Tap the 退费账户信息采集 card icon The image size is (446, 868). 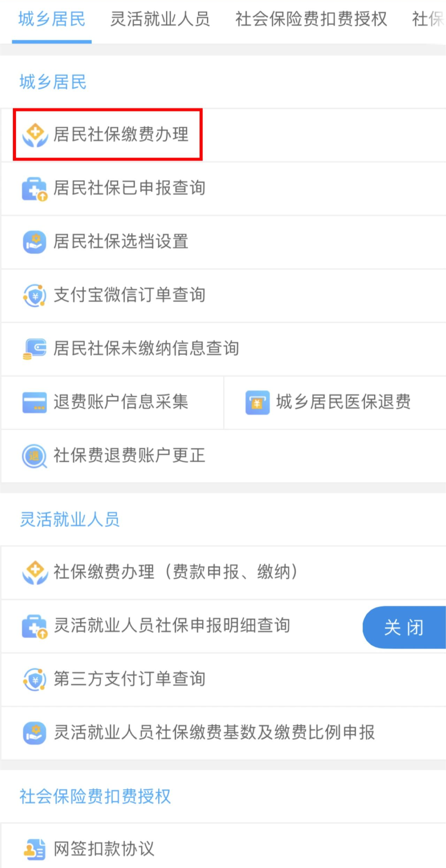(x=35, y=402)
